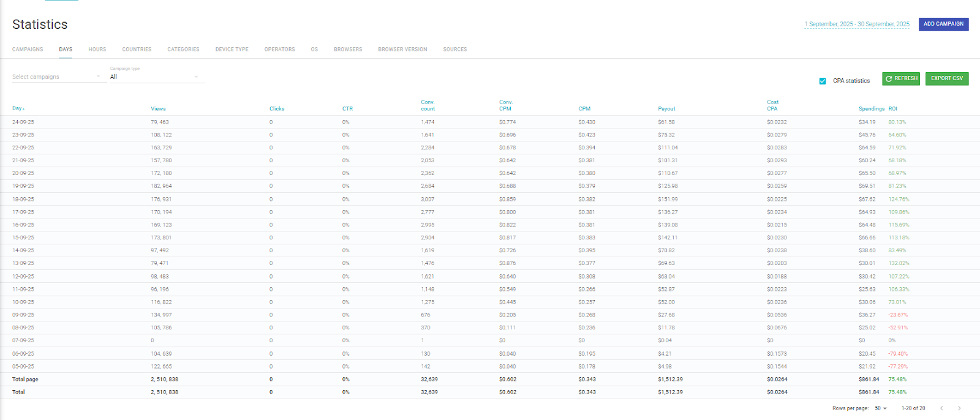Viewport: 980px width, 420px height.
Task: Toggle the CPA statistics checkbox
Action: tap(823, 81)
